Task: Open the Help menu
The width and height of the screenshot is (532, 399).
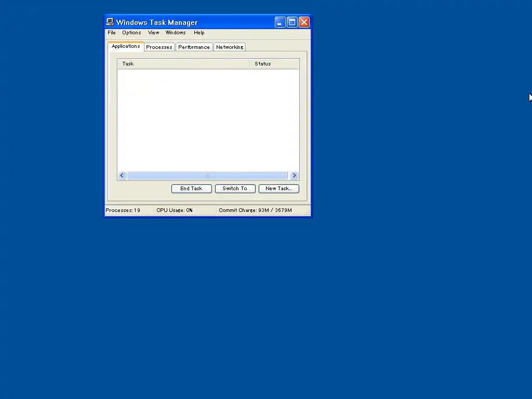Action: (199, 33)
